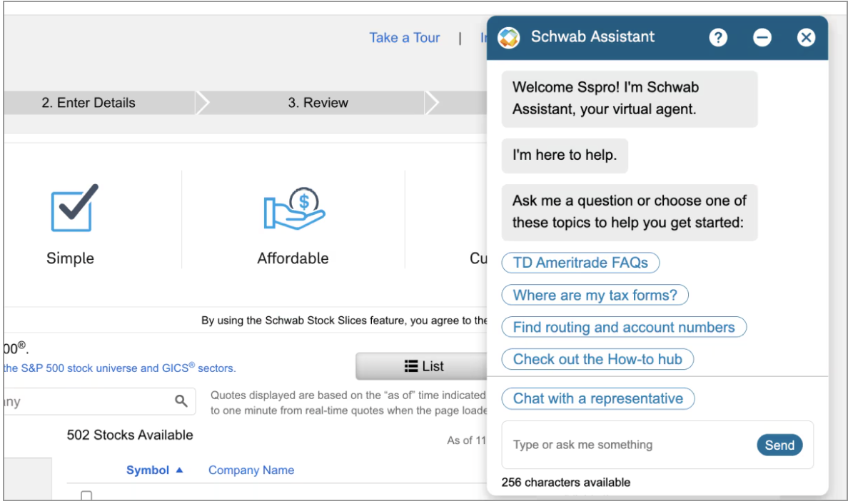The width and height of the screenshot is (848, 504).
Task: Sort by the Symbol column arrow
Action: (x=180, y=470)
